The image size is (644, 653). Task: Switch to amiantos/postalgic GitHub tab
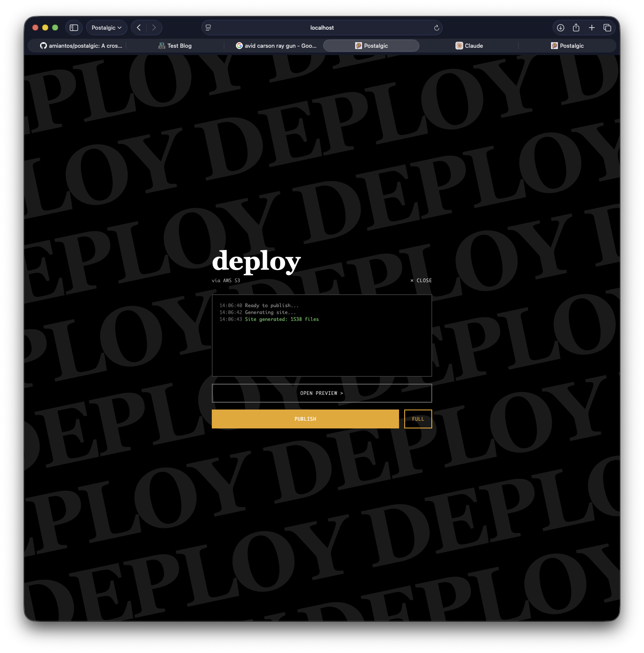[x=81, y=46]
